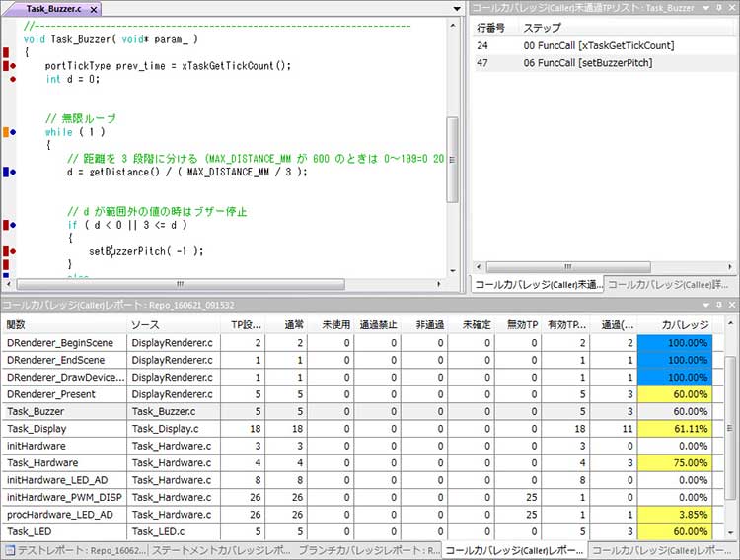Sort by the 未使用 column header
The width and height of the screenshot is (740, 560).
tap(332, 324)
